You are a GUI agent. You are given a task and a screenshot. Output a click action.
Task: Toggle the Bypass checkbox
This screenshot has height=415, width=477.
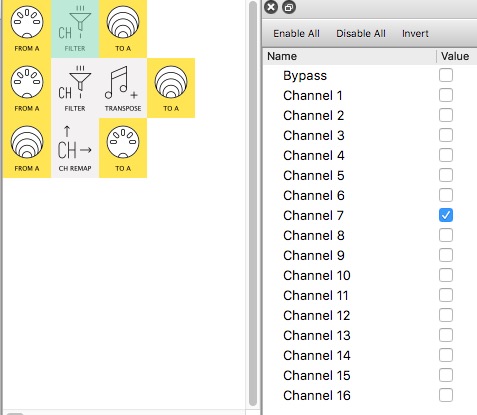pos(446,75)
